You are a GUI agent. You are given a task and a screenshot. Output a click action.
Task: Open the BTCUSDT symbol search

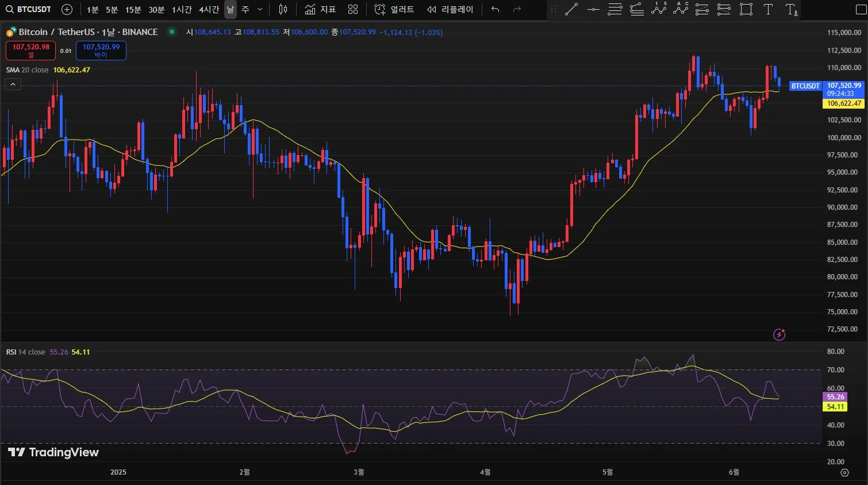pos(29,9)
